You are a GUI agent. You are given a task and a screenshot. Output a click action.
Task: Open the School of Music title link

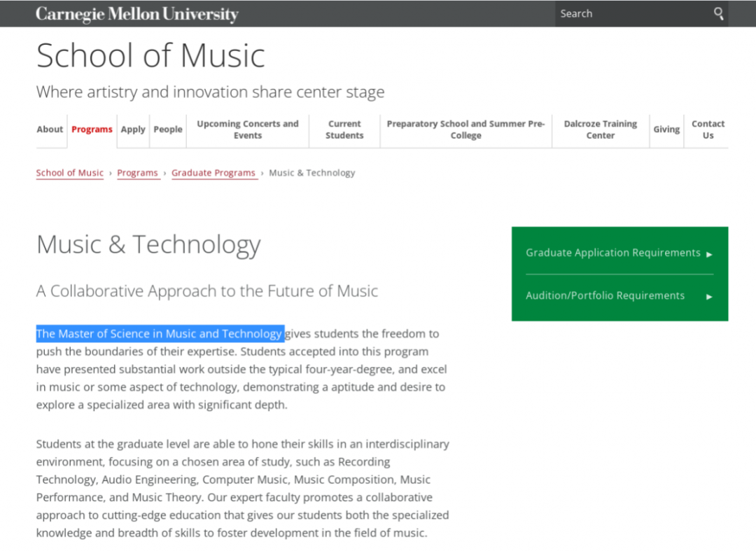tap(150, 55)
